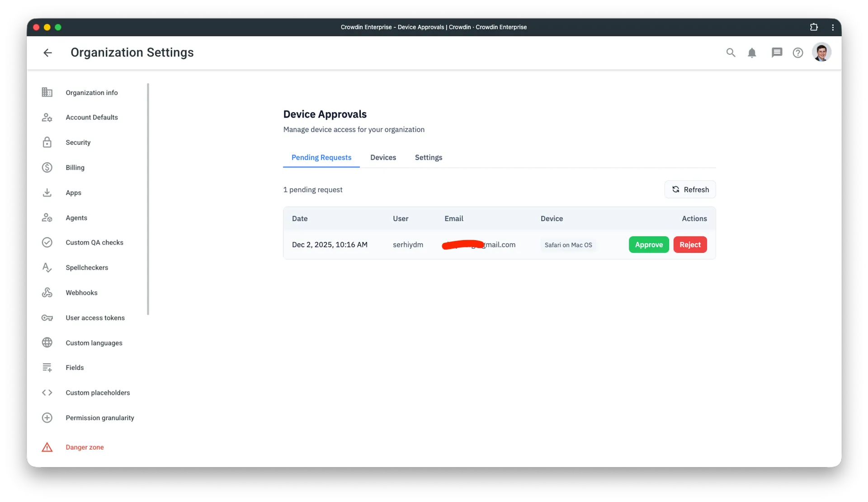Open the chat message icon
The width and height of the screenshot is (868, 502).
[776, 52]
